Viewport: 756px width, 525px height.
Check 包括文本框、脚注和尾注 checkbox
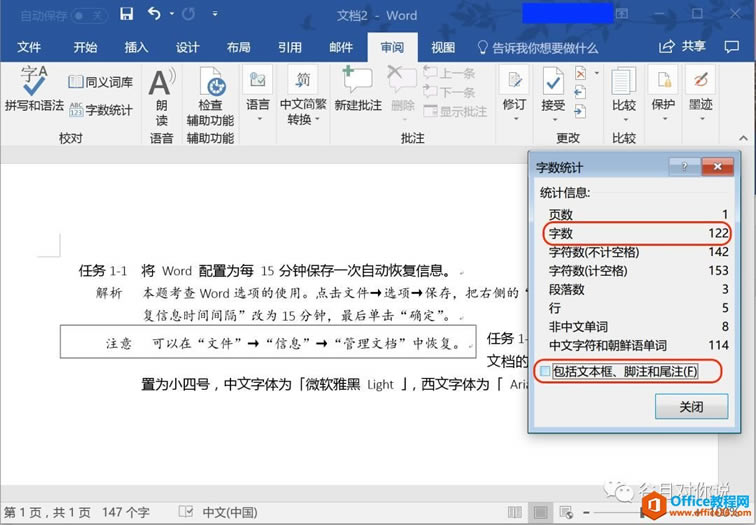coord(545,371)
